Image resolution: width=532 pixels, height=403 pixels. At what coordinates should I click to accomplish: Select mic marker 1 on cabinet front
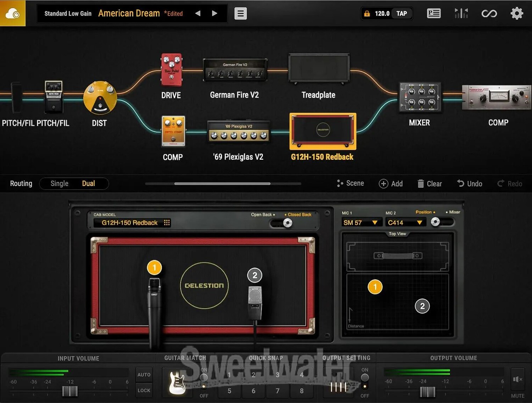pyautogui.click(x=154, y=268)
